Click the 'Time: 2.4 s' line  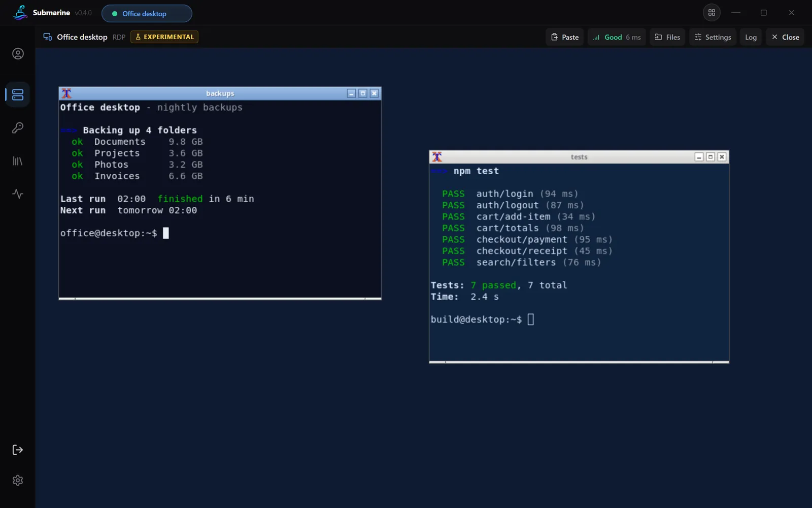point(465,297)
